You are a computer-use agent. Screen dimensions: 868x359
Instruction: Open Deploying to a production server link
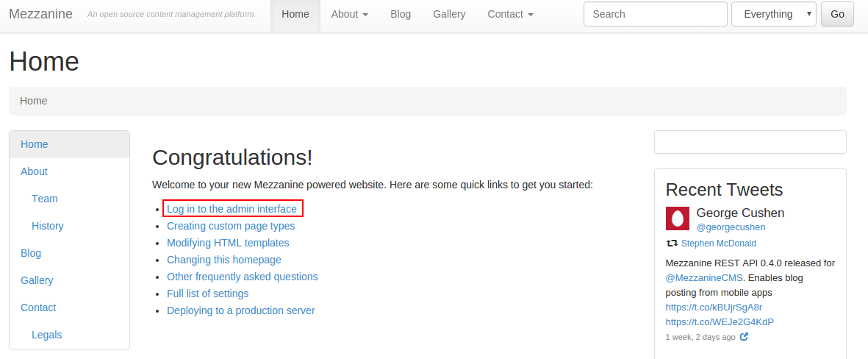(241, 310)
